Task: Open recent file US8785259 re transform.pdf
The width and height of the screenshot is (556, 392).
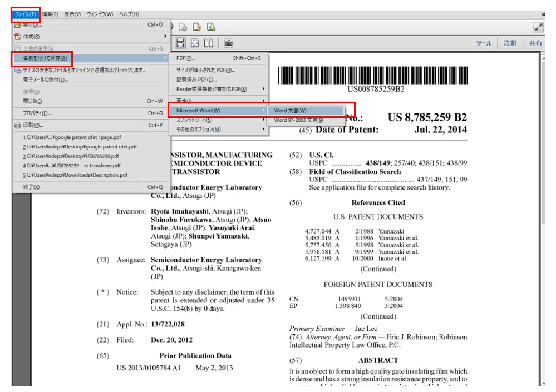Action: point(91,166)
